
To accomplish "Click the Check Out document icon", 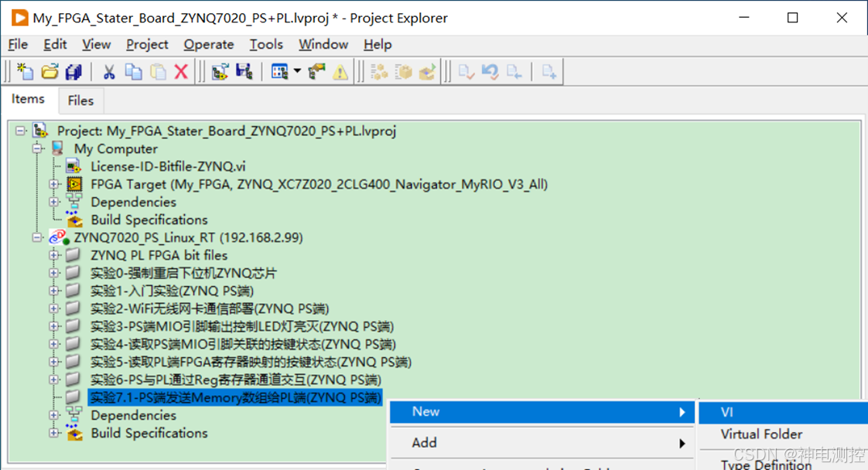I will 514,71.
